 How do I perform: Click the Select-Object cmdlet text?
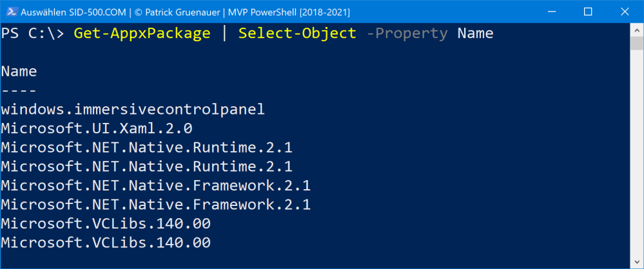pos(297,33)
